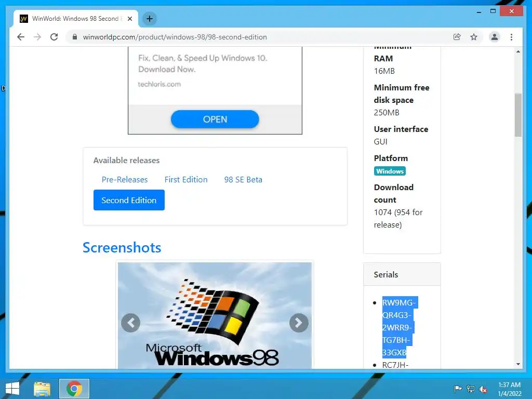Viewport: 532px width, 399px height.
Task: Open the Chrome profile avatar
Action: coord(495,37)
